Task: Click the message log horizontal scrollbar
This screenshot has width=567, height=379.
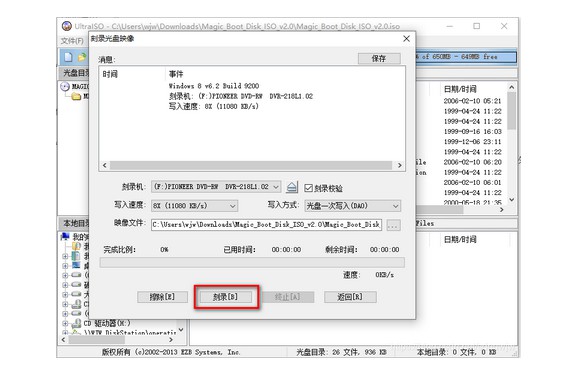Action: (x=252, y=165)
